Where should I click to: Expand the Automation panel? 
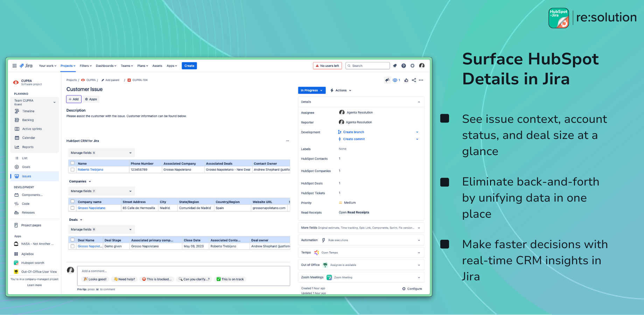point(419,240)
